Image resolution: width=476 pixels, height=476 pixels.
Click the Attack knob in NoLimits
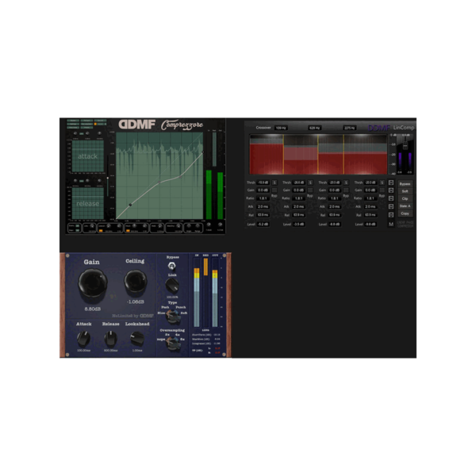tap(84, 339)
